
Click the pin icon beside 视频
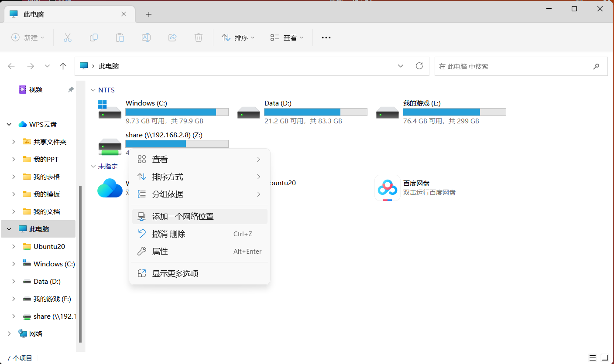[x=71, y=89]
